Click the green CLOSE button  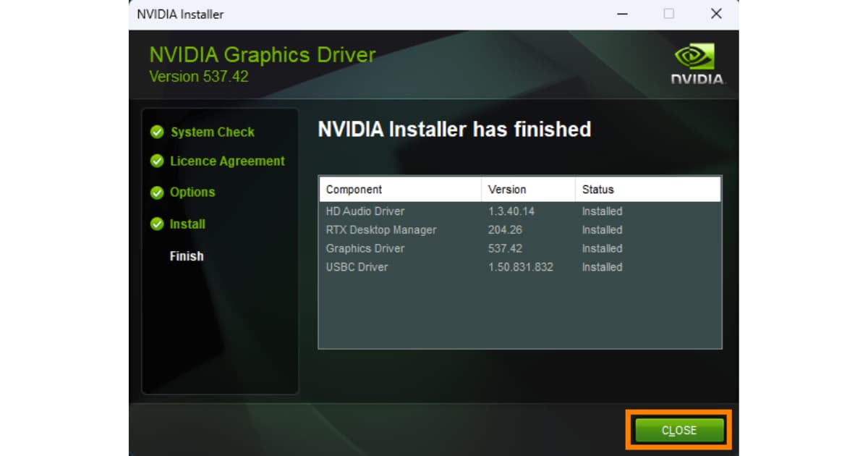coord(679,430)
